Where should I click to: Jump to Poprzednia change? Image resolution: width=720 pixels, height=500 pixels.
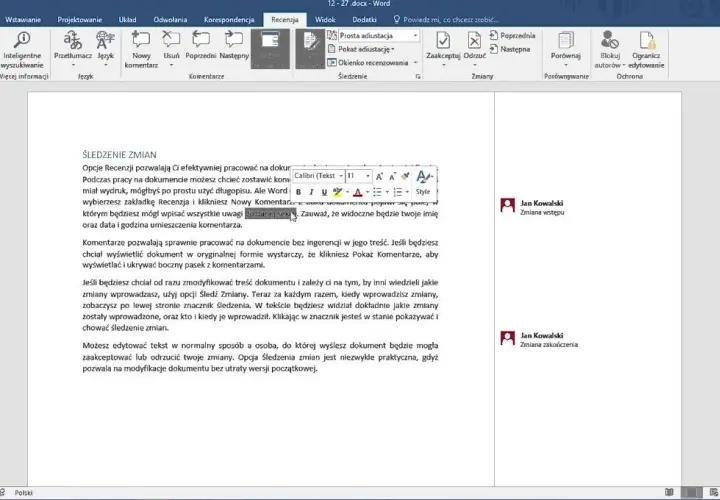pyautogui.click(x=512, y=35)
